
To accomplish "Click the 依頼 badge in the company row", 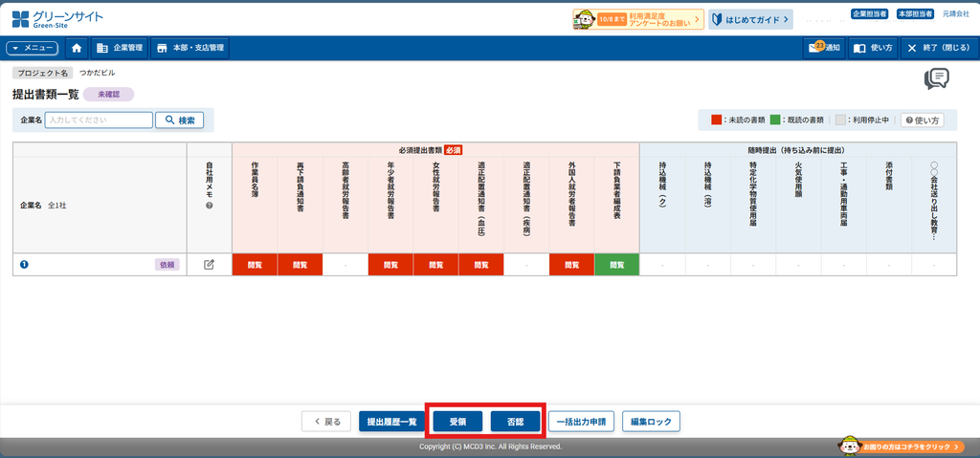I will (x=167, y=264).
